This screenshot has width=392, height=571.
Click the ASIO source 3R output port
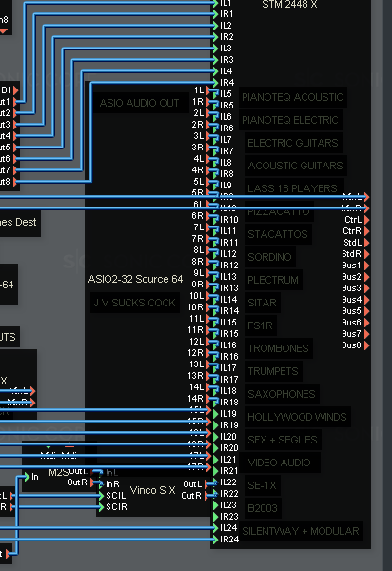208,148
